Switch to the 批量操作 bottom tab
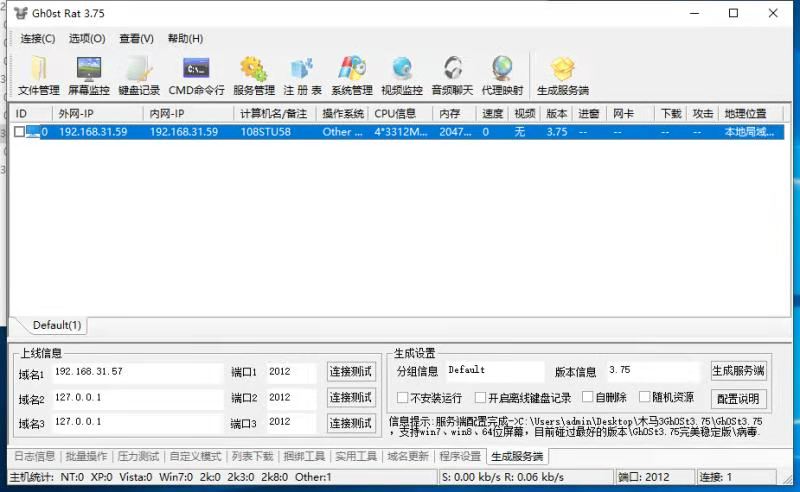 86,456
